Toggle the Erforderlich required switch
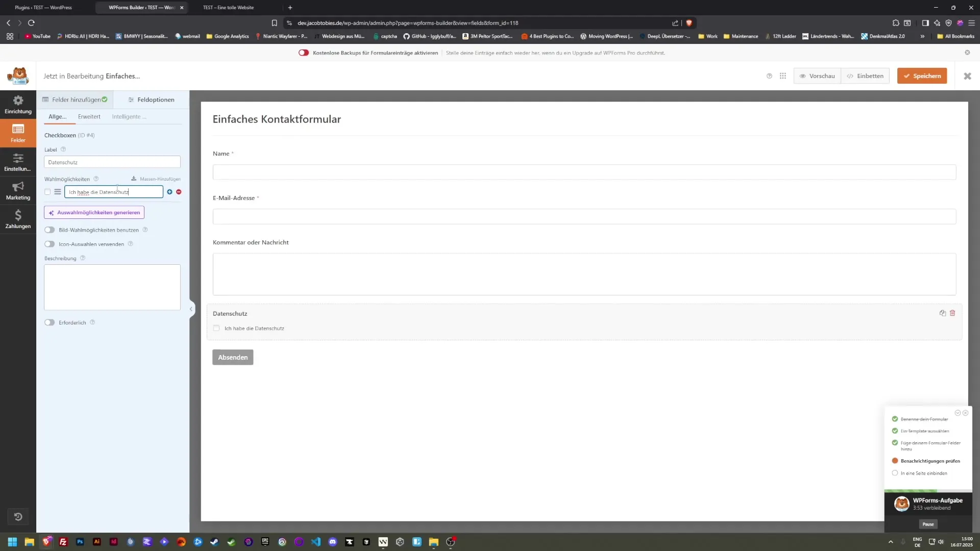This screenshot has height=551, width=980. [x=50, y=322]
